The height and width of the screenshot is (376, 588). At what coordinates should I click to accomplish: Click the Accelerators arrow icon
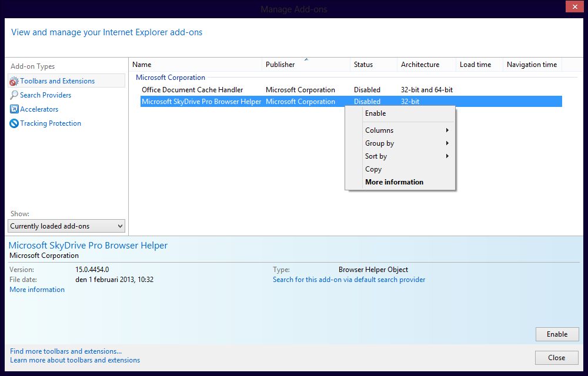pyautogui.click(x=14, y=109)
